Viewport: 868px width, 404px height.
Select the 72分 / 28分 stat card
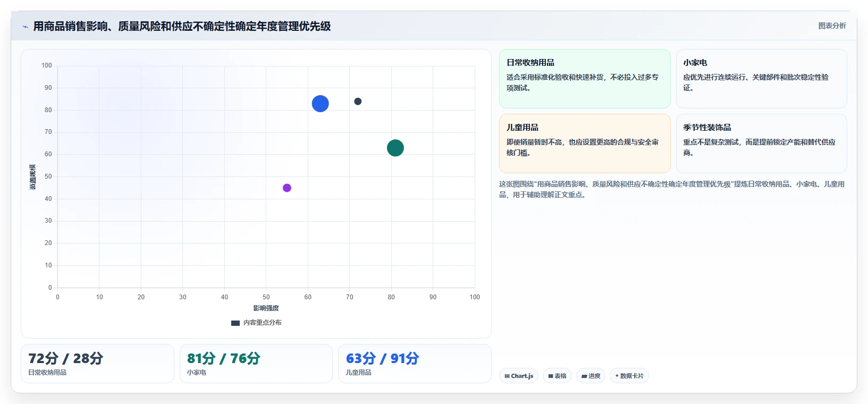pos(97,364)
